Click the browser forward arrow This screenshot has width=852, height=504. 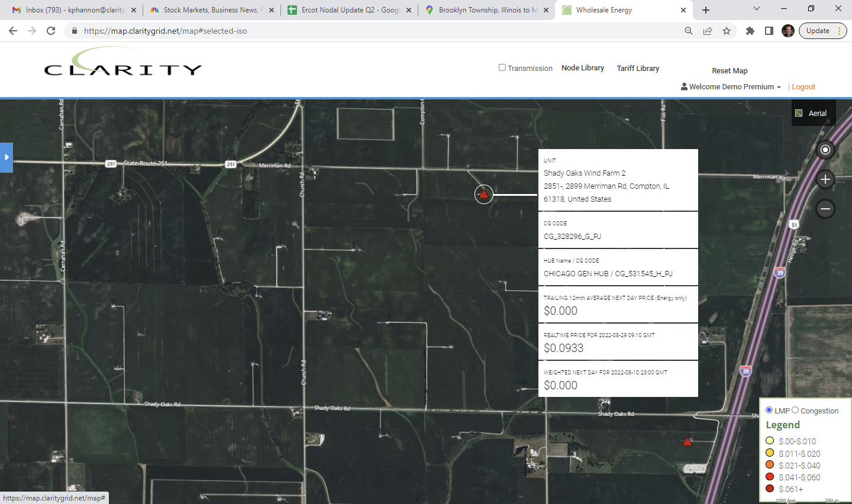pos(32,31)
